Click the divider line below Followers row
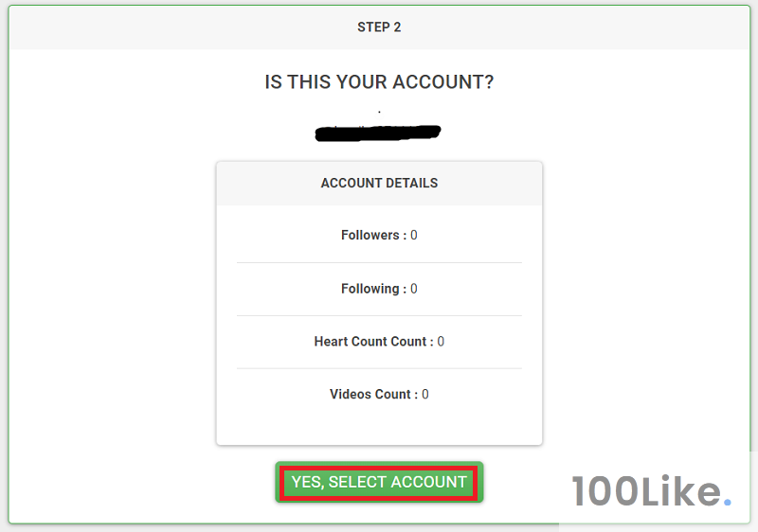 coord(379,262)
